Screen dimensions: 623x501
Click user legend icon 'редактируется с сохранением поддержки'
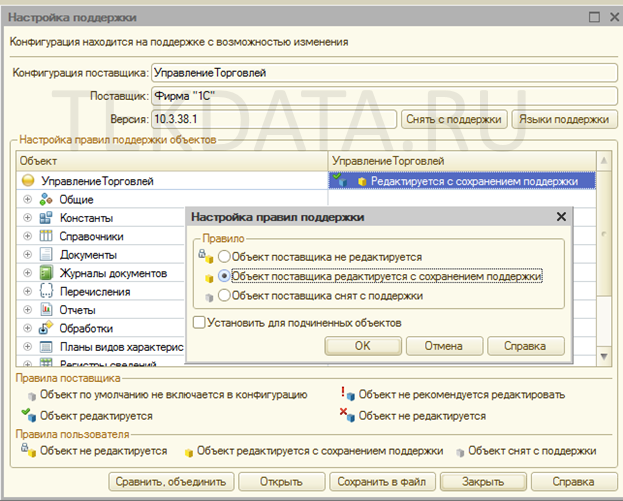(189, 453)
